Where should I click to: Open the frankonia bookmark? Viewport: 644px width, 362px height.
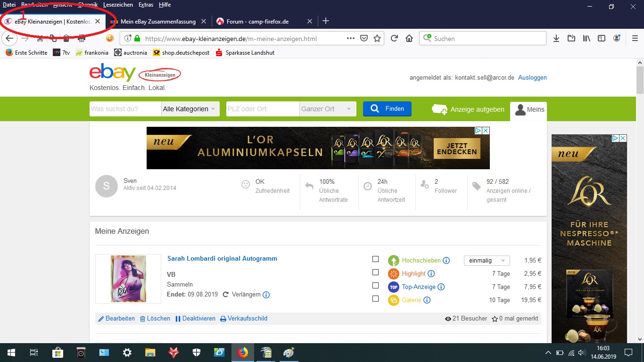tap(92, 53)
